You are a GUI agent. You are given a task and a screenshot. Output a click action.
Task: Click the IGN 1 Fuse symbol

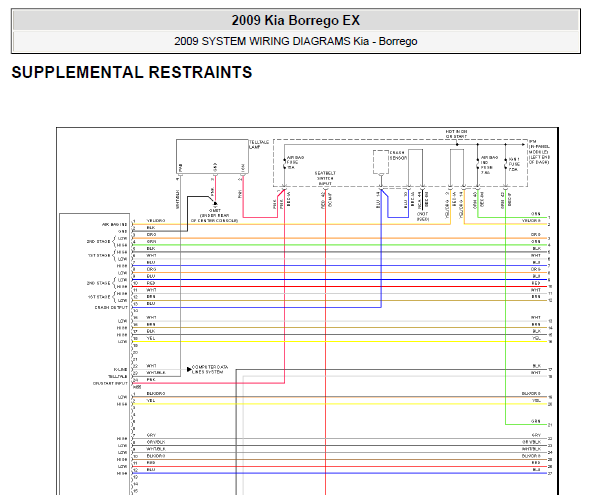click(x=506, y=163)
